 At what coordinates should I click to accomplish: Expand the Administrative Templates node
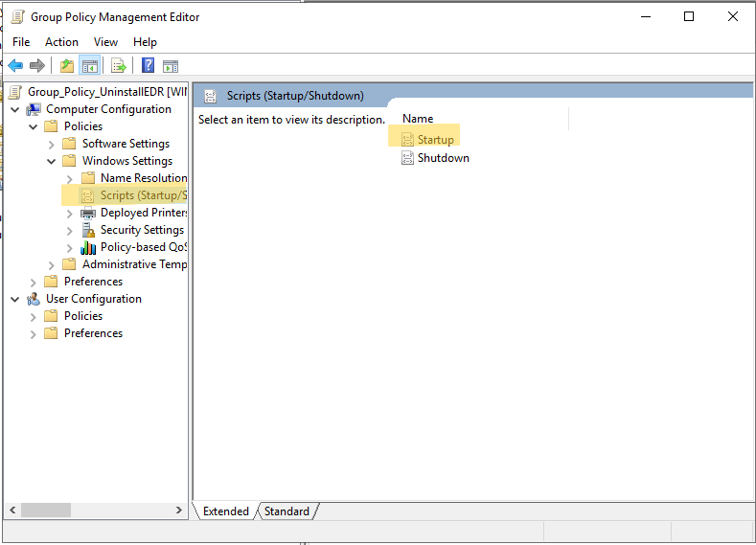coord(52,265)
